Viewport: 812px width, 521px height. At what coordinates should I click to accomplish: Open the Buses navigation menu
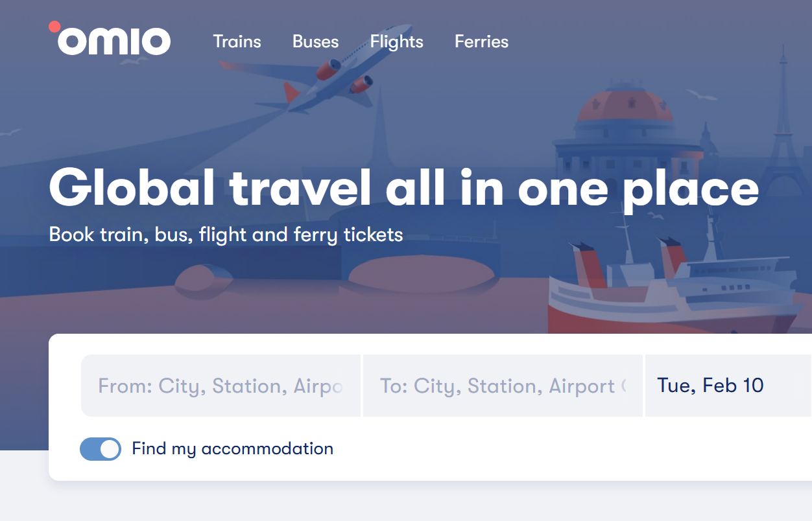[x=315, y=41]
